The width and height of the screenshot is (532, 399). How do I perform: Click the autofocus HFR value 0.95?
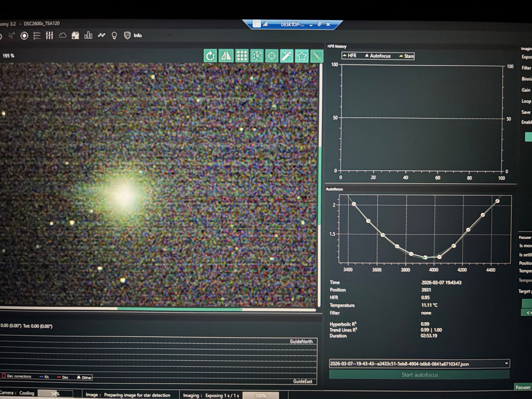425,297
